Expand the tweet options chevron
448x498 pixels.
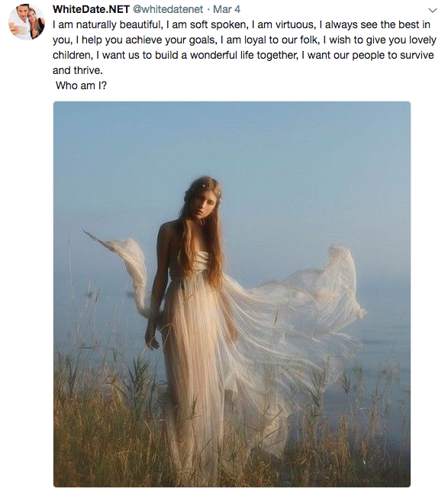(x=433, y=11)
